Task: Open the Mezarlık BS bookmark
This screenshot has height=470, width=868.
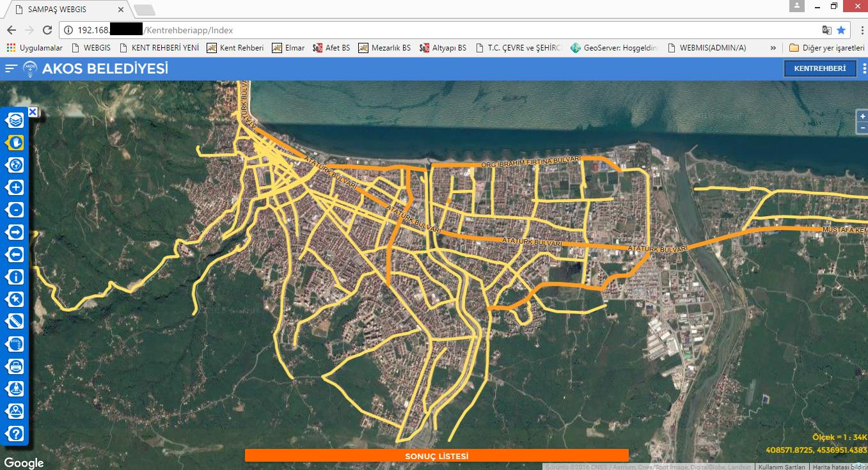Action: click(x=384, y=48)
